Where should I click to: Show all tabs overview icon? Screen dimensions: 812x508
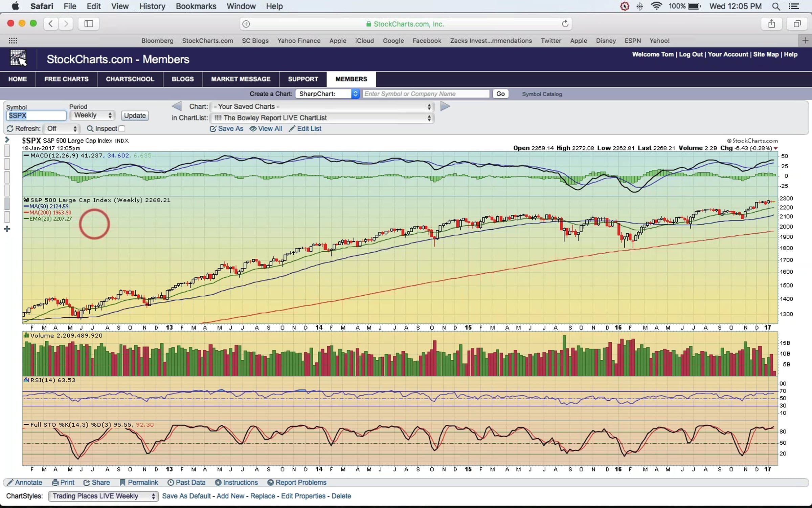[x=797, y=24]
